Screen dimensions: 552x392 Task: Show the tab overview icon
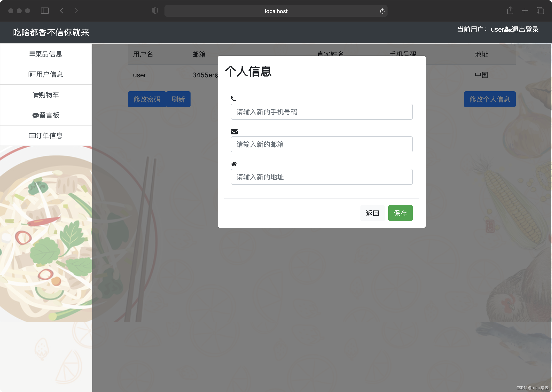(540, 11)
